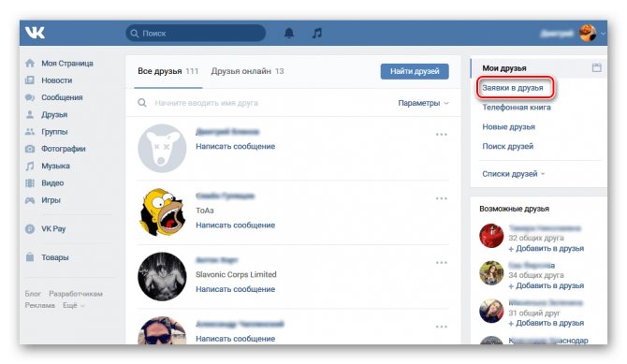Add suggested friend with 34 общих друга
This screenshot has height=364, width=627.
click(x=547, y=285)
